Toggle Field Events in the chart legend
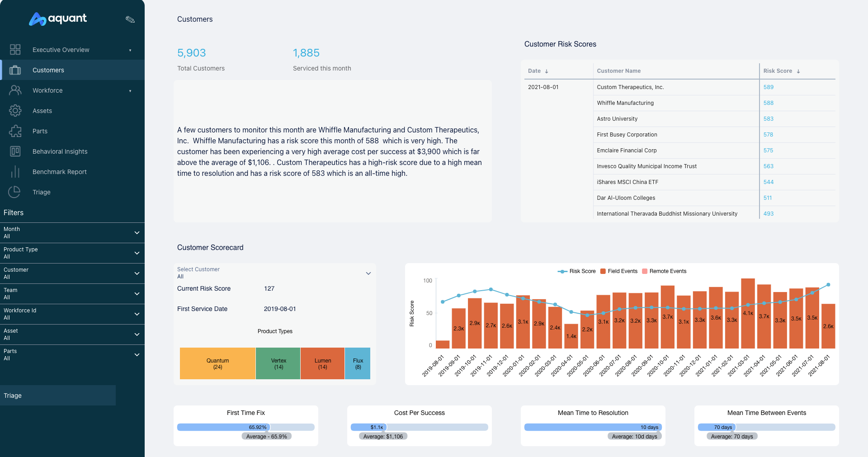The height and width of the screenshot is (457, 868). point(619,271)
